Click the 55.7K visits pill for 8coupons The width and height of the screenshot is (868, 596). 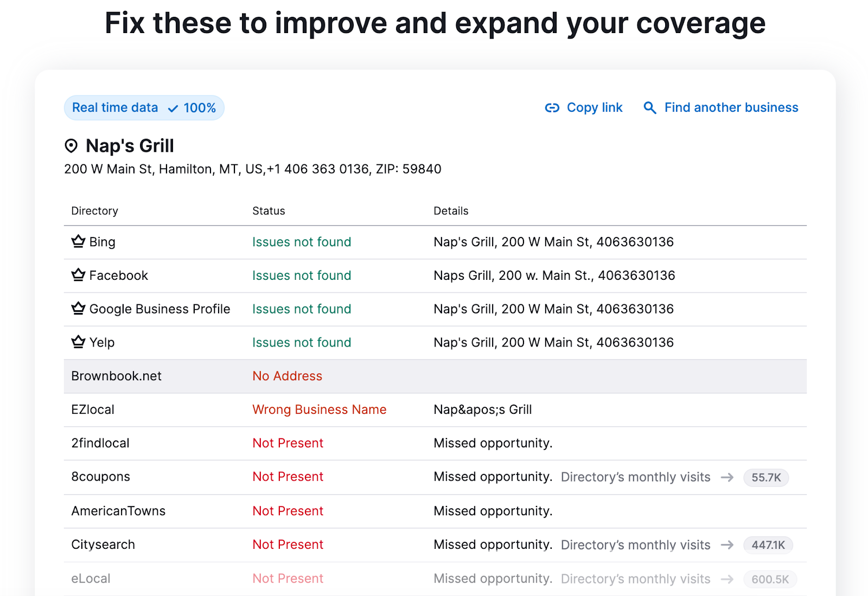click(766, 477)
